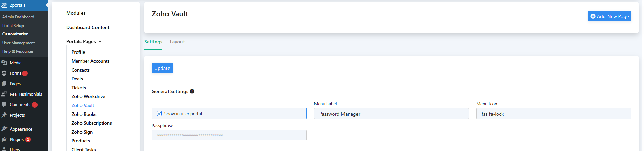644x151 pixels.
Task: Open Zoho Books portal page
Action: (x=84, y=115)
